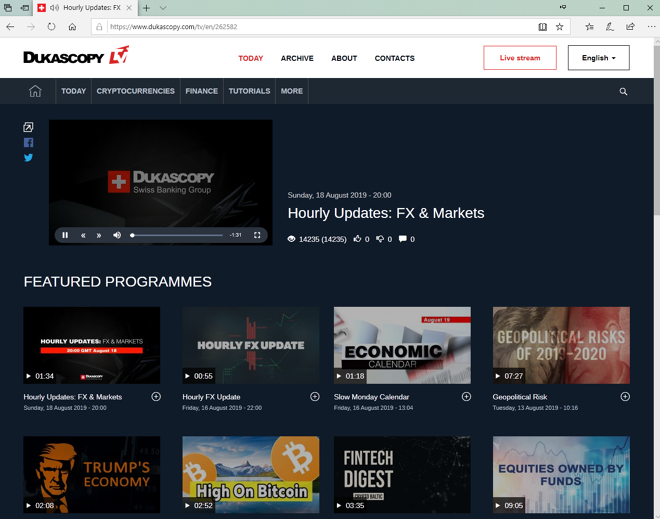Like the video with thumbs up
Viewport: 660px width, 519px height.
357,239
